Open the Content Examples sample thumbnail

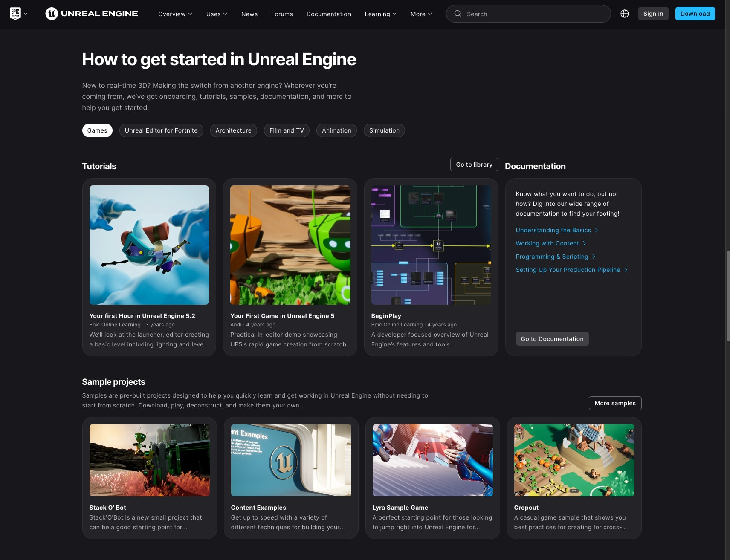[291, 460]
